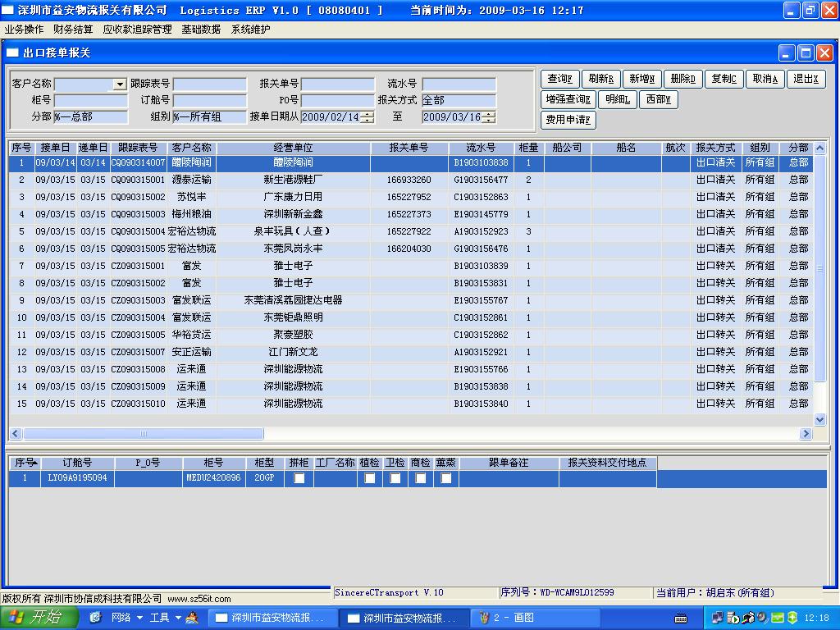
Task: Check the 植检 checkbox
Action: [370, 478]
